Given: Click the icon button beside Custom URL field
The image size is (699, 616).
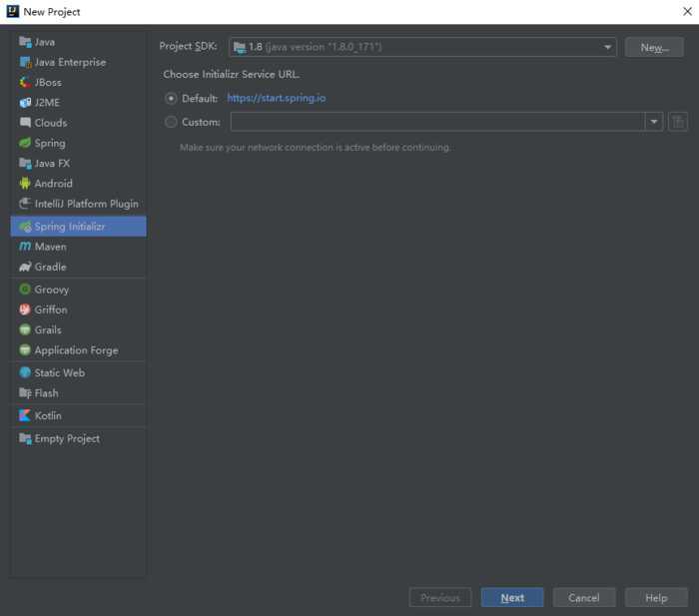Looking at the screenshot, I should click(x=678, y=122).
